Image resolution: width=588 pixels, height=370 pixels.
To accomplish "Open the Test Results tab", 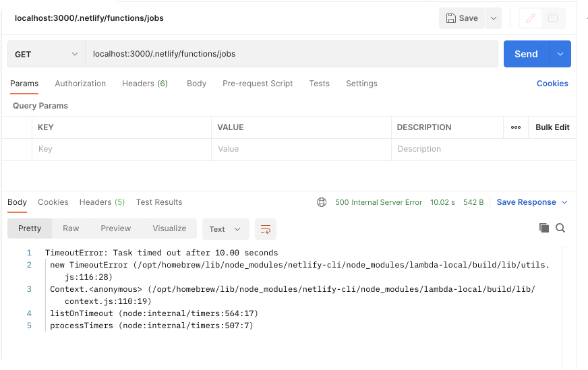I will pos(159,202).
